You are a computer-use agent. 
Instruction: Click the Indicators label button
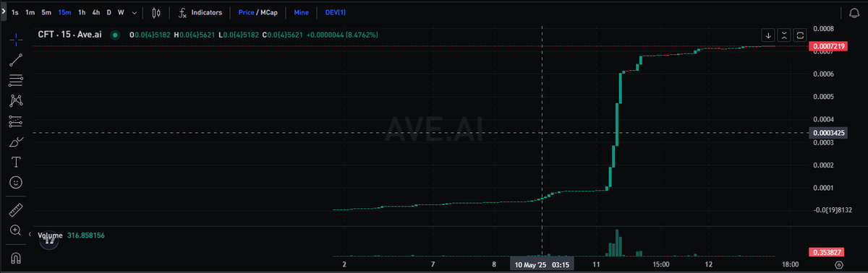click(207, 13)
